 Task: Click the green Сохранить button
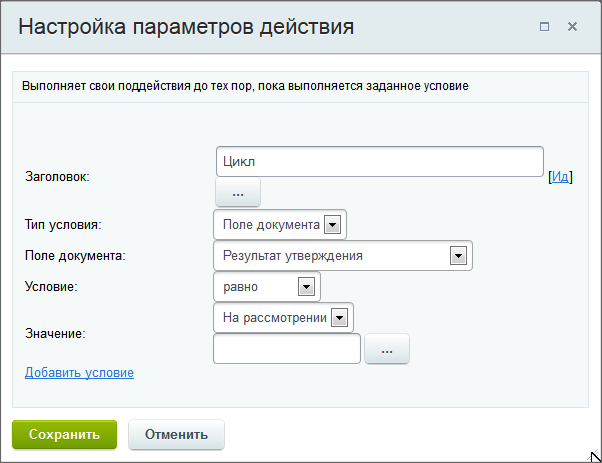click(64, 435)
